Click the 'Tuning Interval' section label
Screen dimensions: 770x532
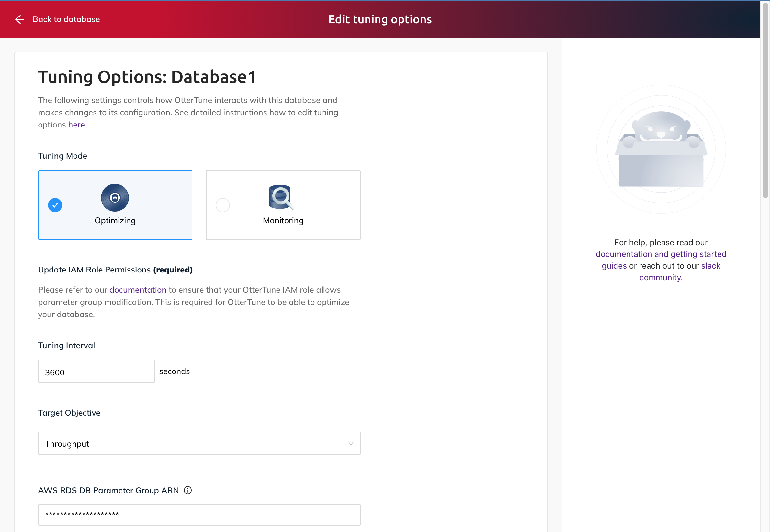click(67, 345)
